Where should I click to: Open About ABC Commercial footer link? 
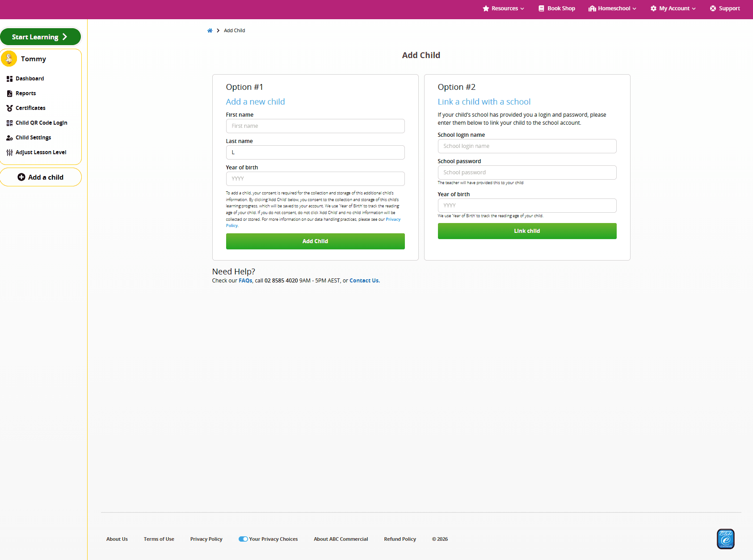[341, 539]
